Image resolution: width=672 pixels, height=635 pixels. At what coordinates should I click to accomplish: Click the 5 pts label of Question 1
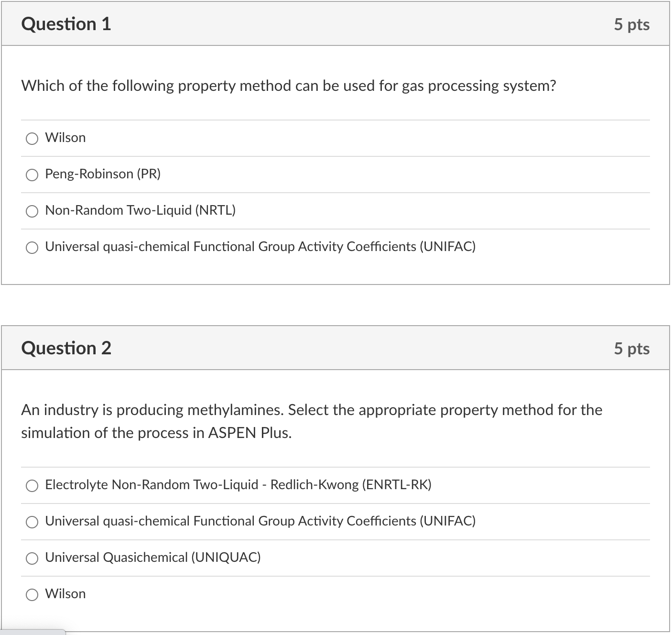point(632,24)
